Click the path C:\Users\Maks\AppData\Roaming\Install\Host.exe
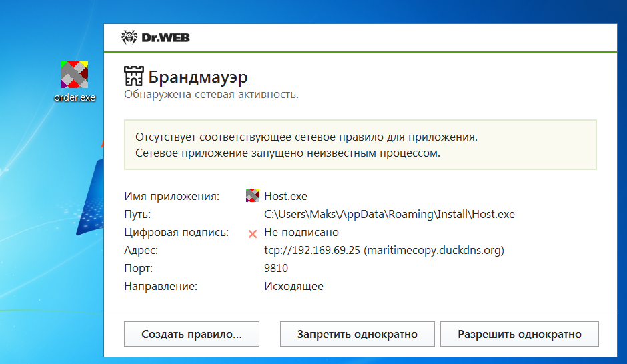The width and height of the screenshot is (627, 364). pyautogui.click(x=389, y=215)
